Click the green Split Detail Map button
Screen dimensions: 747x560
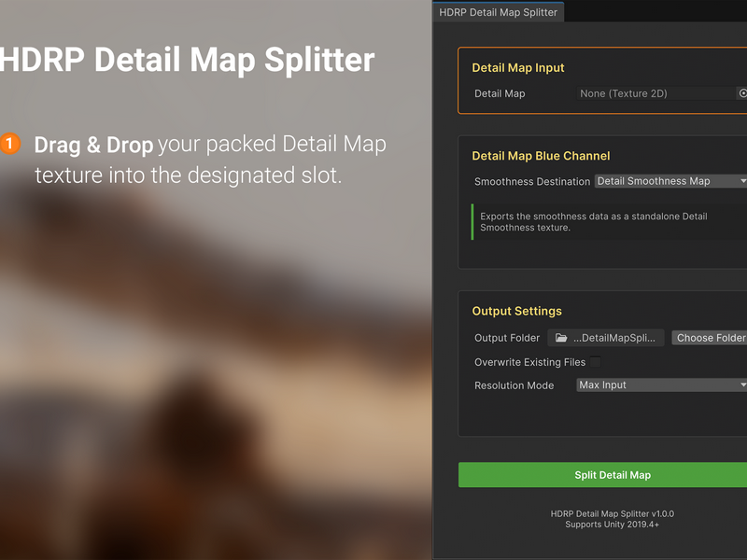click(x=602, y=475)
